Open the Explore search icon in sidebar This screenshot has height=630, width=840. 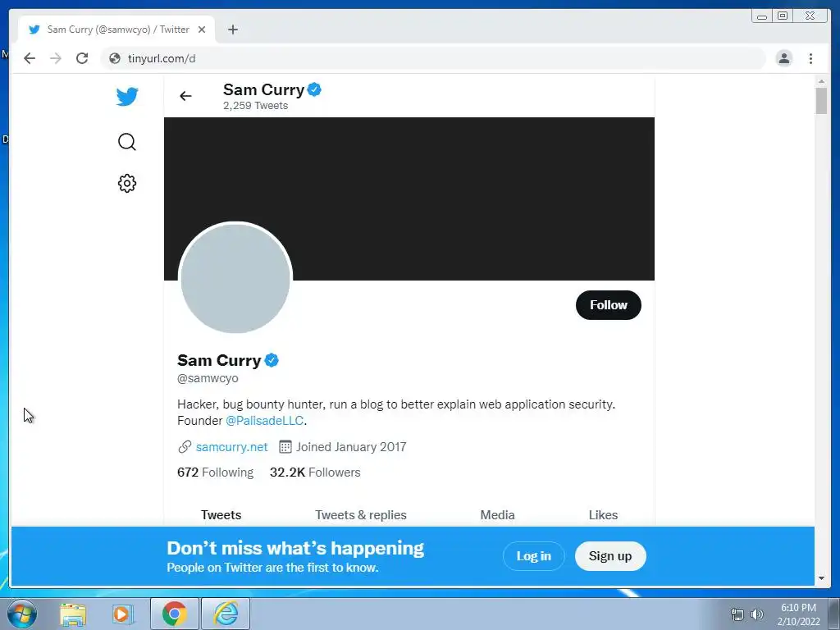click(x=127, y=142)
